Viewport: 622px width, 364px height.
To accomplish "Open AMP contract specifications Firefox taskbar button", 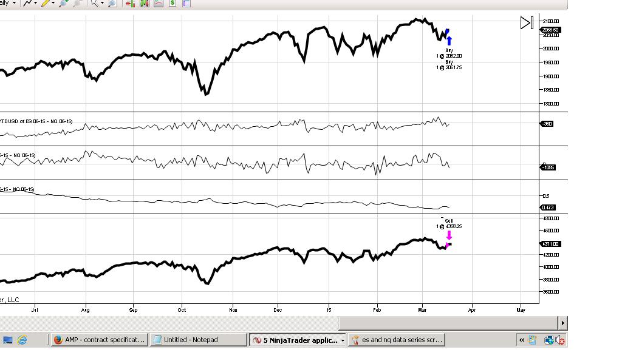I will (x=100, y=340).
